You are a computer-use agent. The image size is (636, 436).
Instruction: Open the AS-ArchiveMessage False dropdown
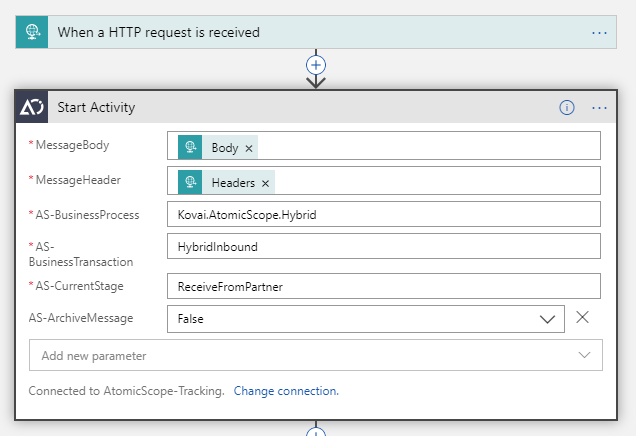point(365,319)
